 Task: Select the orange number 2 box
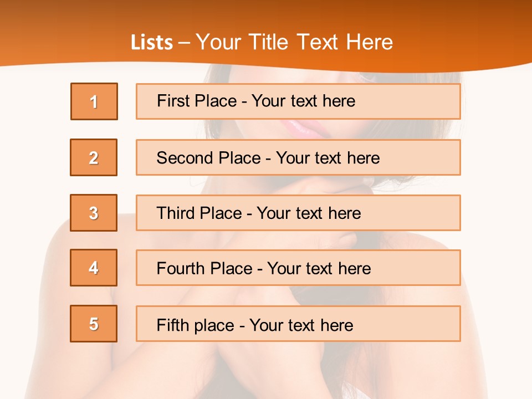pyautogui.click(x=94, y=157)
